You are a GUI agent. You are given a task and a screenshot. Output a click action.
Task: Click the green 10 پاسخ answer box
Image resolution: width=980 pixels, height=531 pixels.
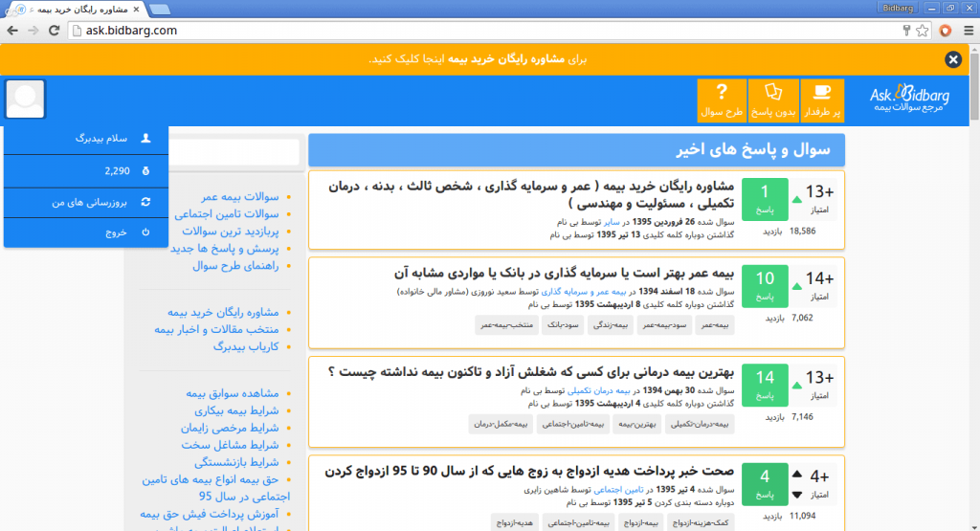[765, 286]
